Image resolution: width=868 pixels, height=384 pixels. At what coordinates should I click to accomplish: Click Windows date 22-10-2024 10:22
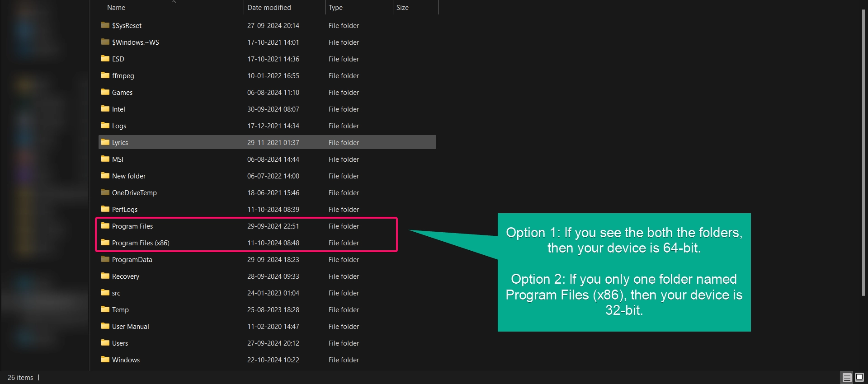tap(273, 360)
